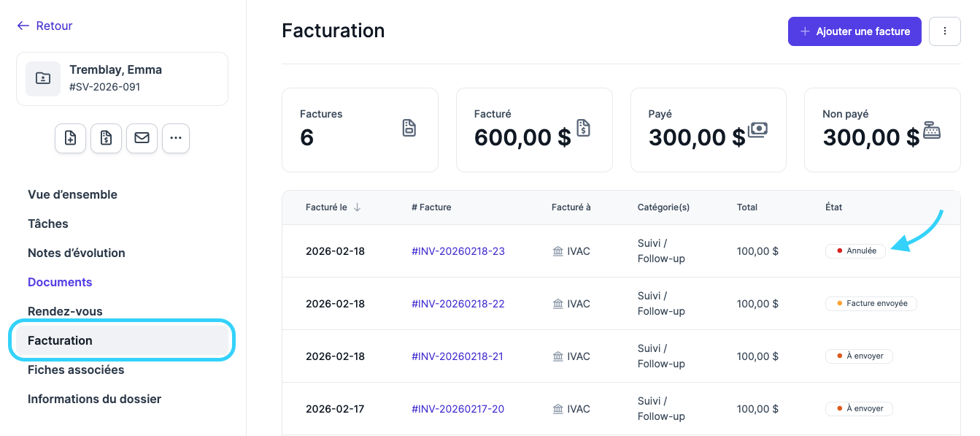Click the add document icon button

point(71,138)
